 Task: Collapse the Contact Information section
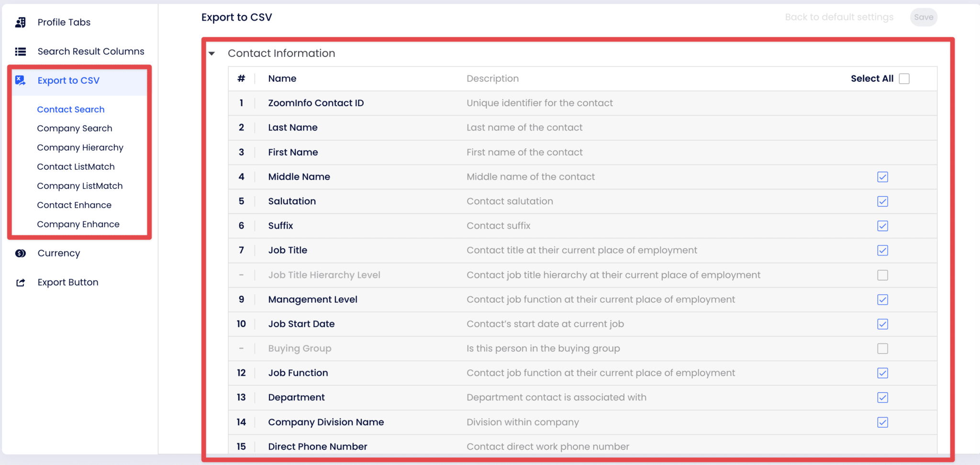click(212, 54)
